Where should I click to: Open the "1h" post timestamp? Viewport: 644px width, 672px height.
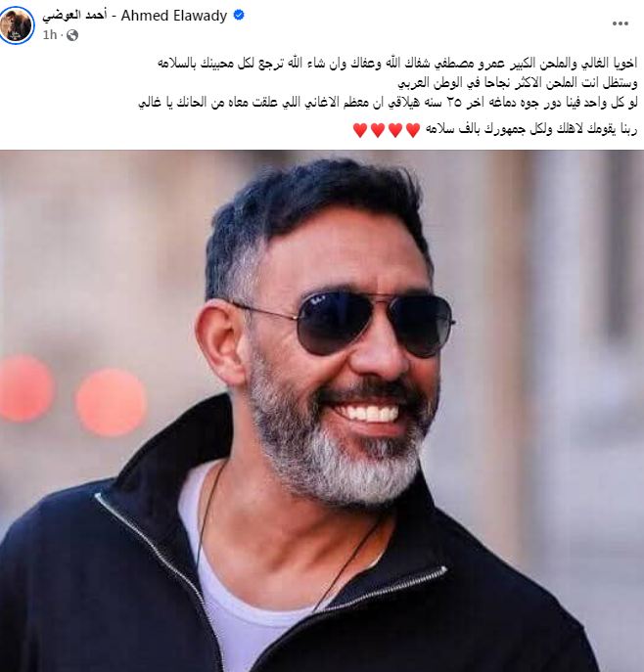50,35
